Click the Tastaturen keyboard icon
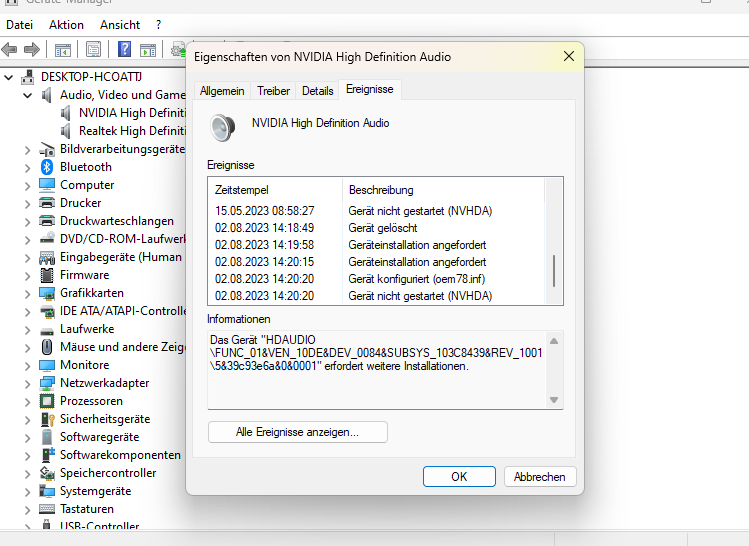The height and width of the screenshot is (546, 749). pyautogui.click(x=47, y=509)
